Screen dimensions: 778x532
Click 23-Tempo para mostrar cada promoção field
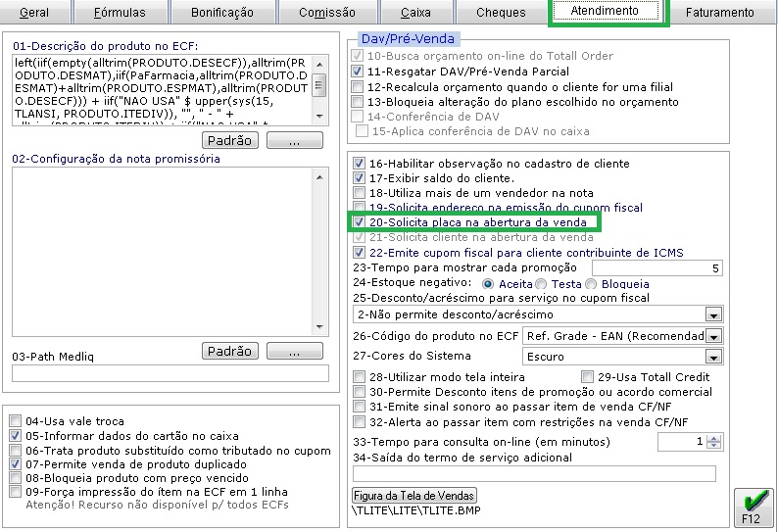[656, 268]
